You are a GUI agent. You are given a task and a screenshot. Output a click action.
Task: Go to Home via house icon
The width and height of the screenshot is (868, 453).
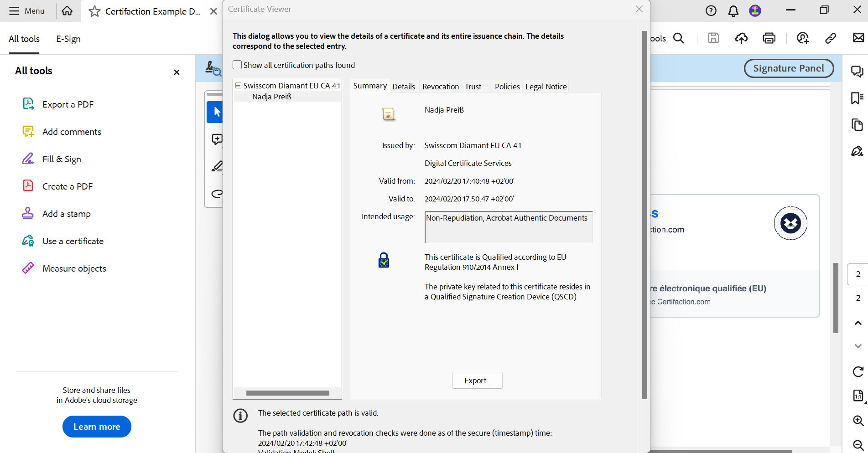(x=67, y=11)
